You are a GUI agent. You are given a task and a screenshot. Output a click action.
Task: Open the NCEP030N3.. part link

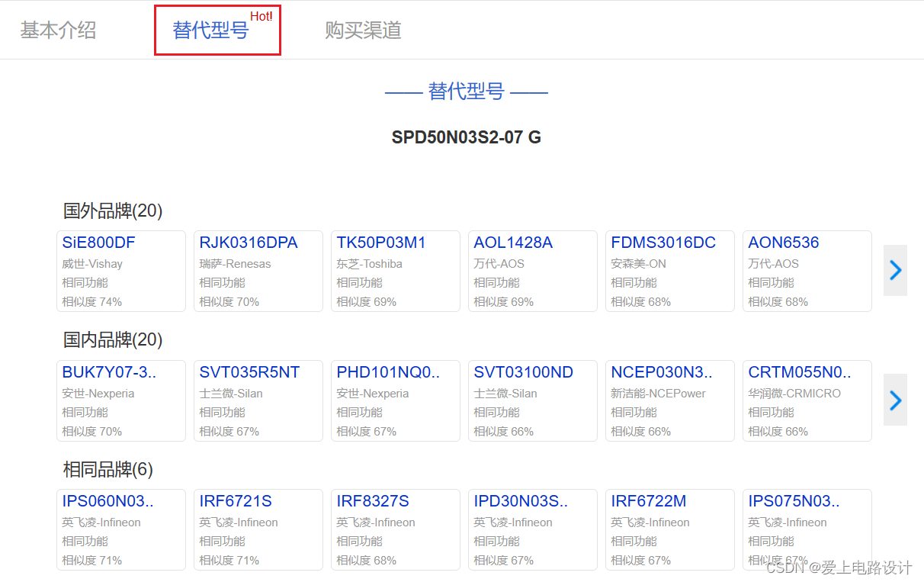(662, 372)
